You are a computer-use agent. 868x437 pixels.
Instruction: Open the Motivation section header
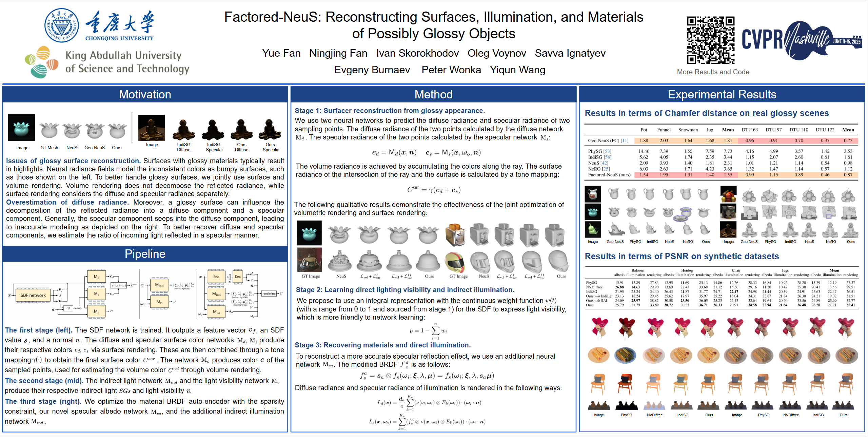[x=145, y=94]
